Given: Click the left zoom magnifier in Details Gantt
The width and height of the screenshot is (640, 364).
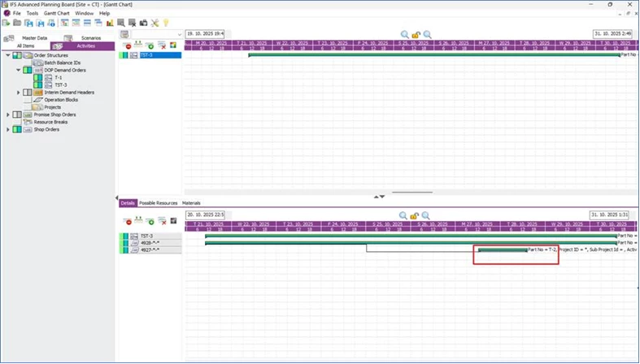Looking at the screenshot, I should coord(403,215).
